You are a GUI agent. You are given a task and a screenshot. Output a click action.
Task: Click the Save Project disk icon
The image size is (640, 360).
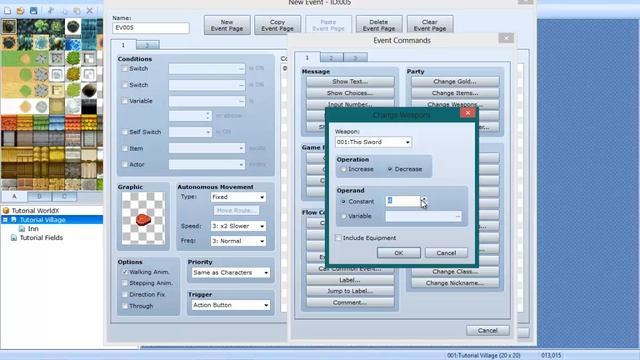[x=33, y=10]
